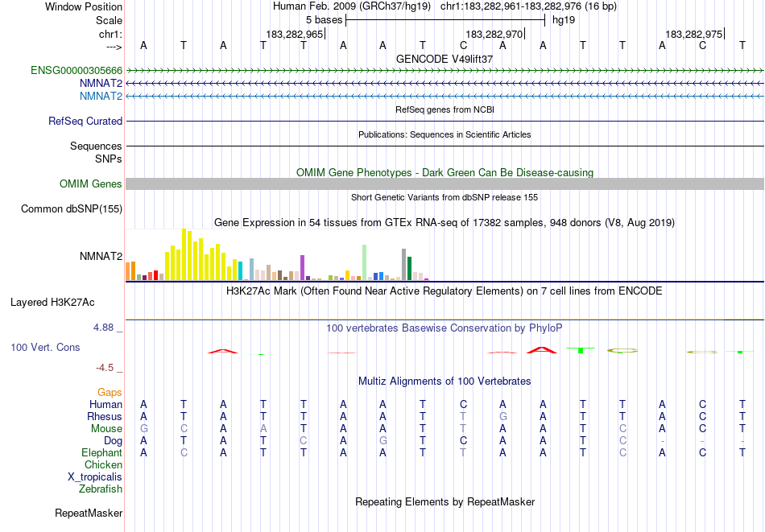
Task: Open the RefSeq Curated track label
Action: coord(85,121)
